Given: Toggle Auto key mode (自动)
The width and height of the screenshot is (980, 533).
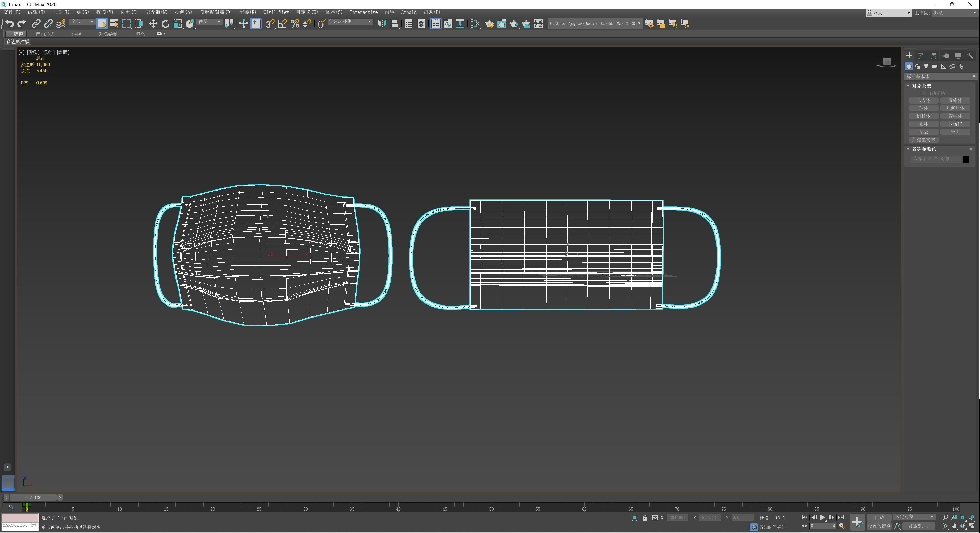Looking at the screenshot, I should pyautogui.click(x=879, y=517).
